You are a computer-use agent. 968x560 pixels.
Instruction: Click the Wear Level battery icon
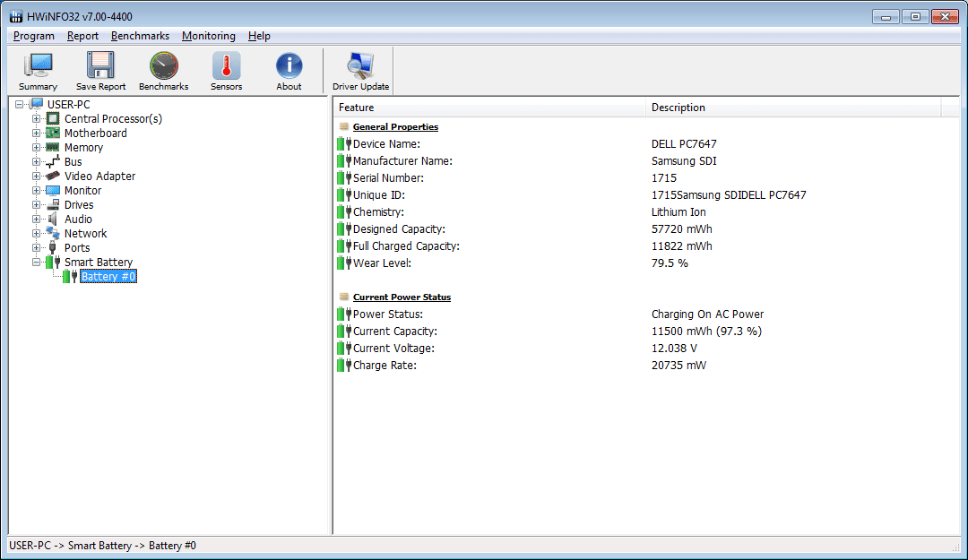point(344,263)
